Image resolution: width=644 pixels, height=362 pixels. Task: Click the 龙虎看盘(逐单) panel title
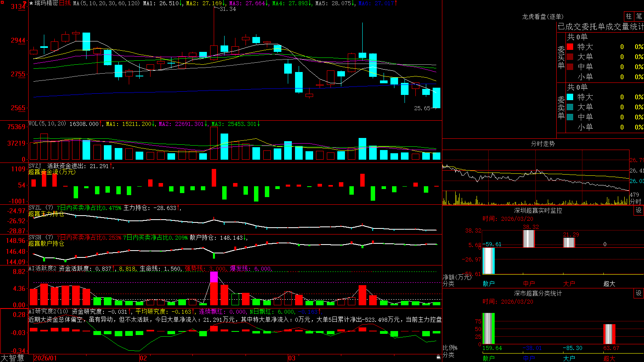click(543, 16)
